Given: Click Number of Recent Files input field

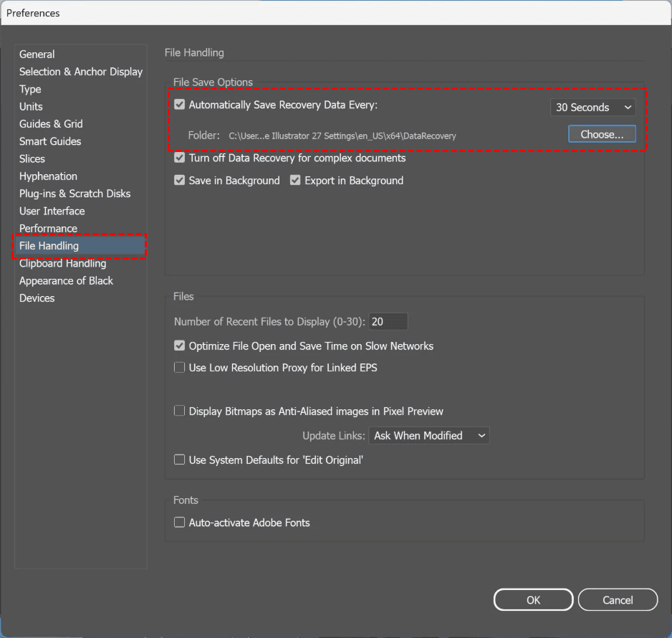Looking at the screenshot, I should coord(388,322).
